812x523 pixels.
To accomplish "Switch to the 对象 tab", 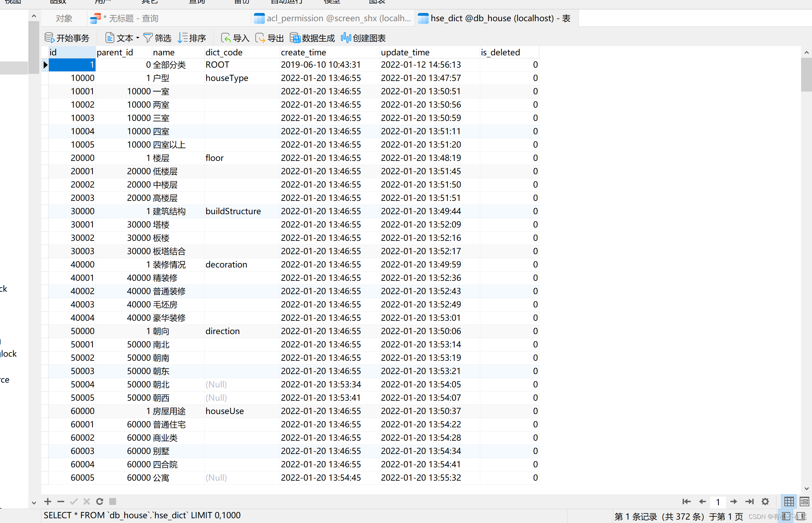I will pyautogui.click(x=64, y=18).
